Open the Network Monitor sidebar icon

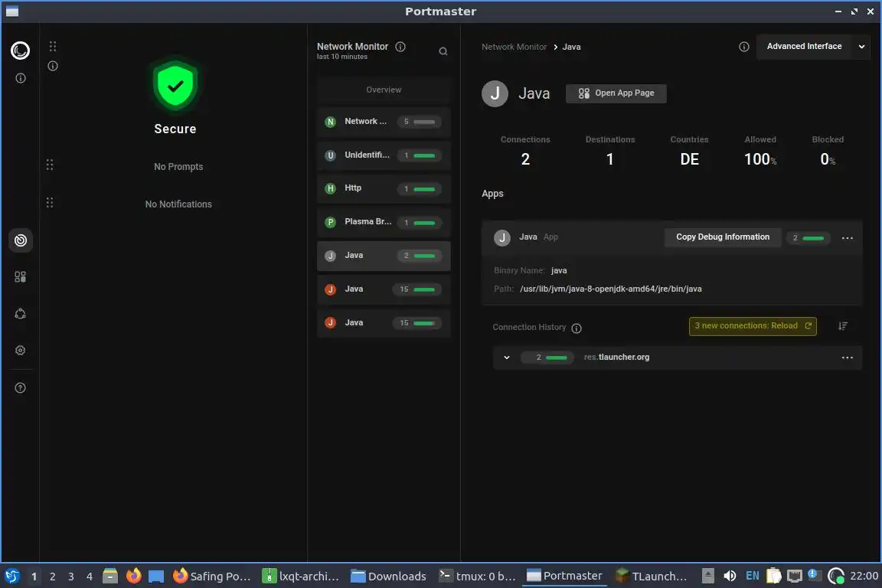pyautogui.click(x=20, y=241)
